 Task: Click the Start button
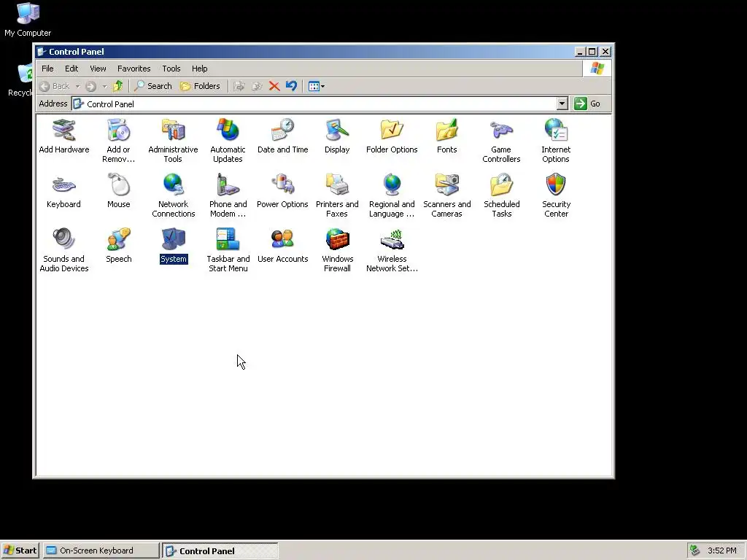[x=20, y=551]
